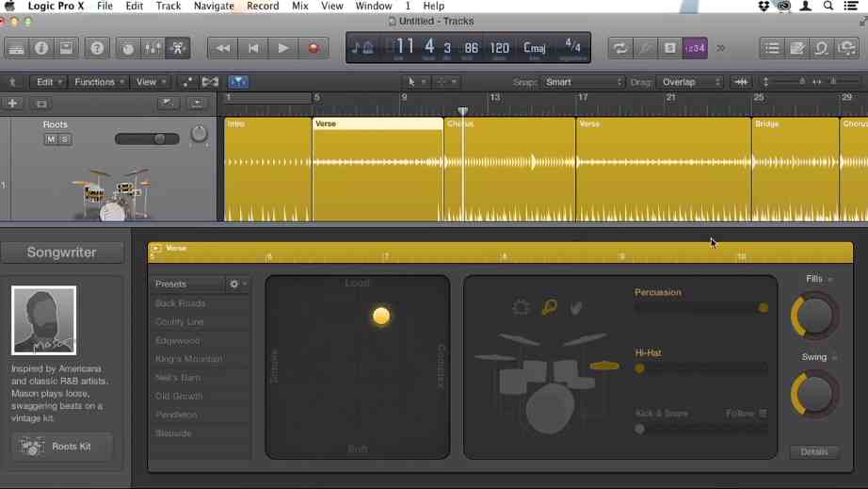Click the Record button

tap(313, 48)
